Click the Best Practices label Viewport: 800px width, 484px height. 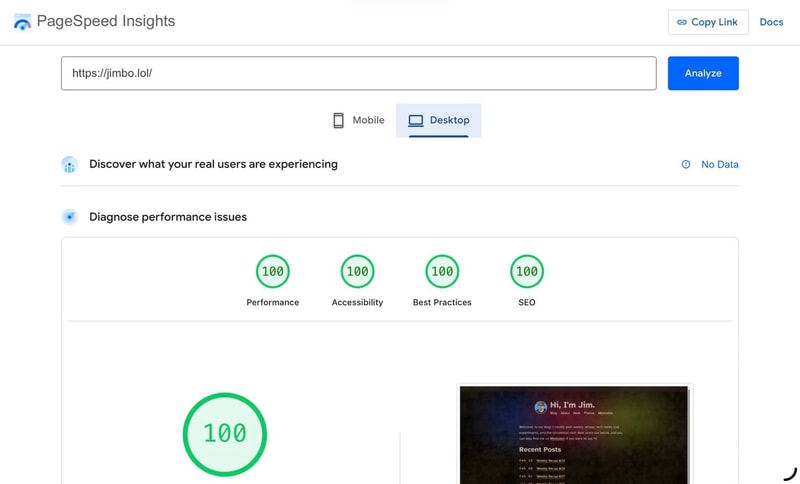[442, 302]
